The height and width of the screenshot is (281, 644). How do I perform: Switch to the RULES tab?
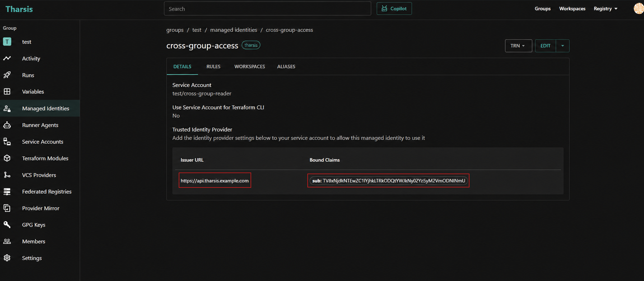[x=214, y=66]
